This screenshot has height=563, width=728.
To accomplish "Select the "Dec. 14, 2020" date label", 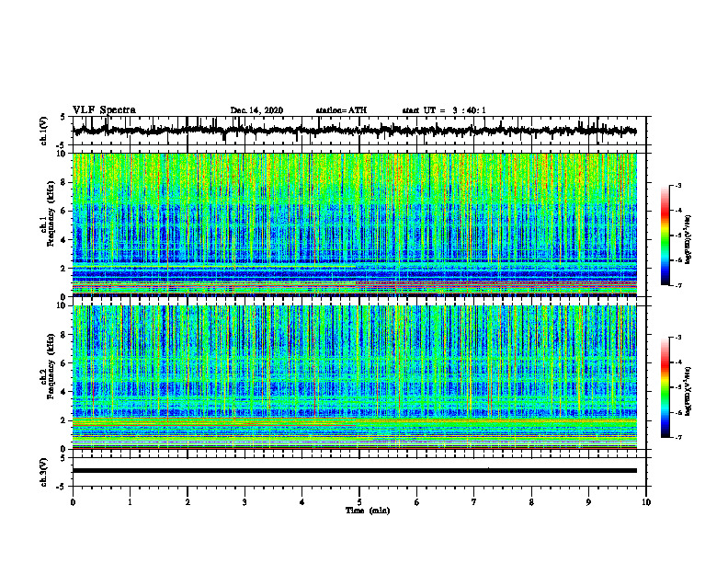I will (256, 110).
